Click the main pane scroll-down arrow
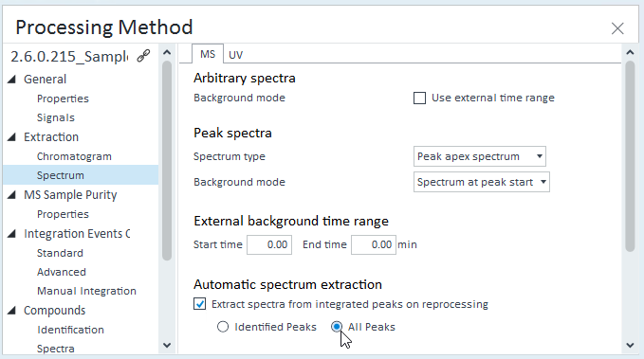 (x=630, y=346)
